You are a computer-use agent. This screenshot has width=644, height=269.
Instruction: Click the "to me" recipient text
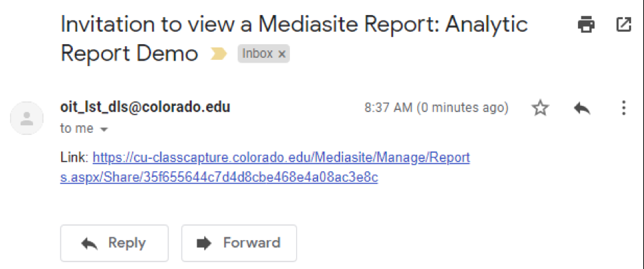click(77, 129)
